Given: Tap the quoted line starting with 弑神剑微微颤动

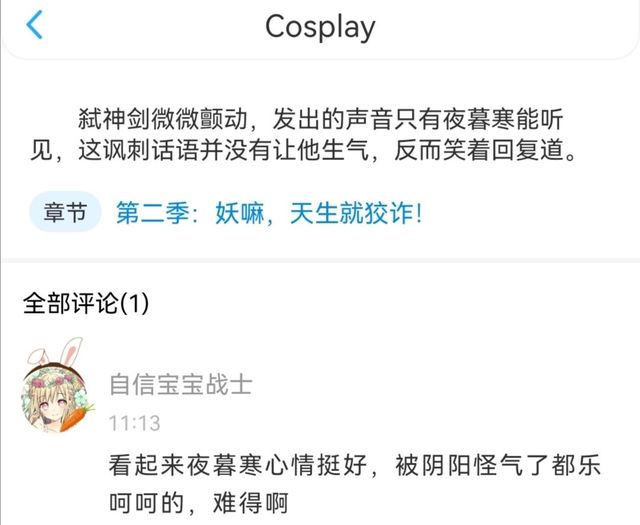Looking at the screenshot, I should 321,119.
